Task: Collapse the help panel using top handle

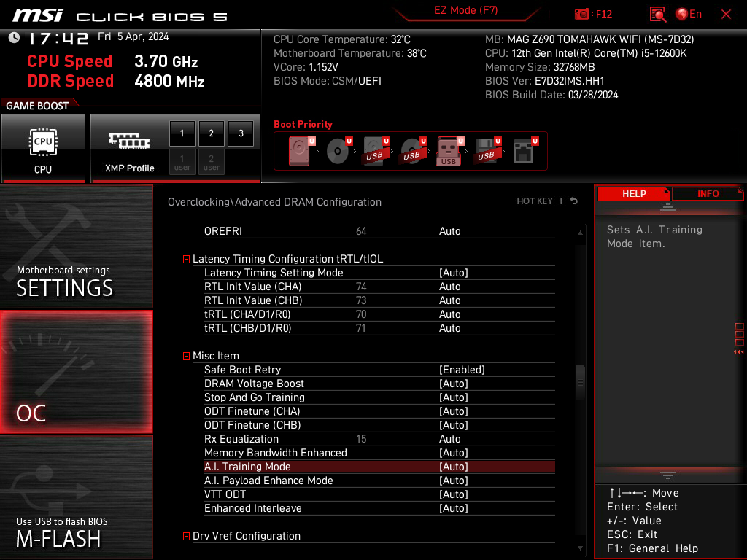Action: (x=668, y=207)
